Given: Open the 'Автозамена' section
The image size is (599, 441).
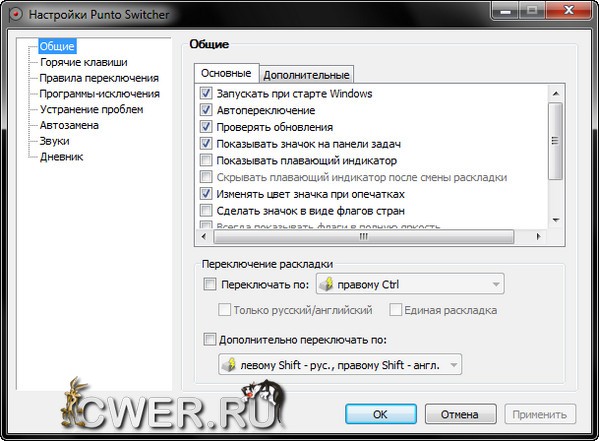Looking at the screenshot, I should pos(69,125).
